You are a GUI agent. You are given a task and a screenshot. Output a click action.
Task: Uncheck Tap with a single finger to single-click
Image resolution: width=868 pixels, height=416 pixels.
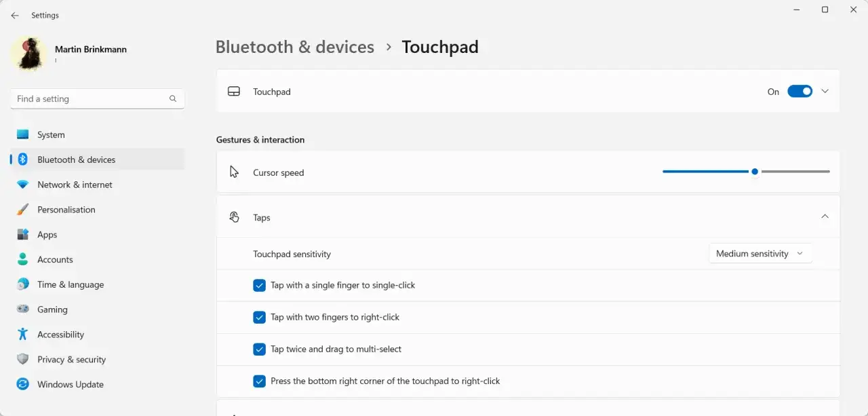click(x=259, y=286)
